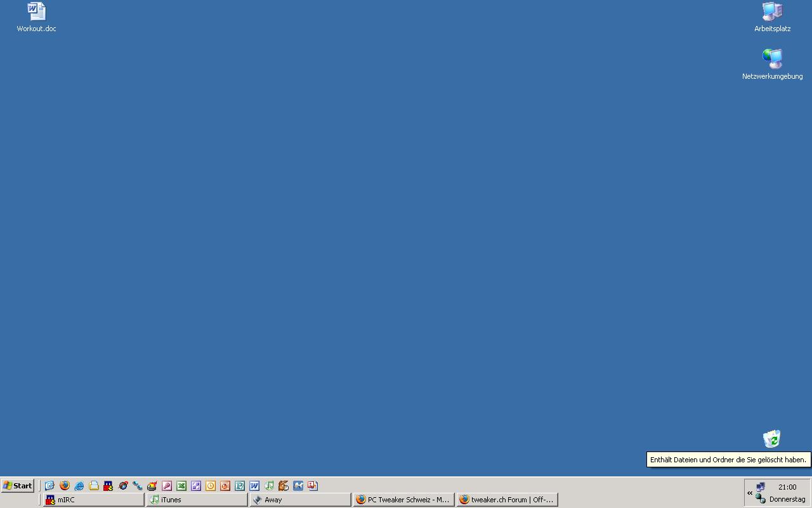
Task: Open the Start menu
Action: click(18, 486)
